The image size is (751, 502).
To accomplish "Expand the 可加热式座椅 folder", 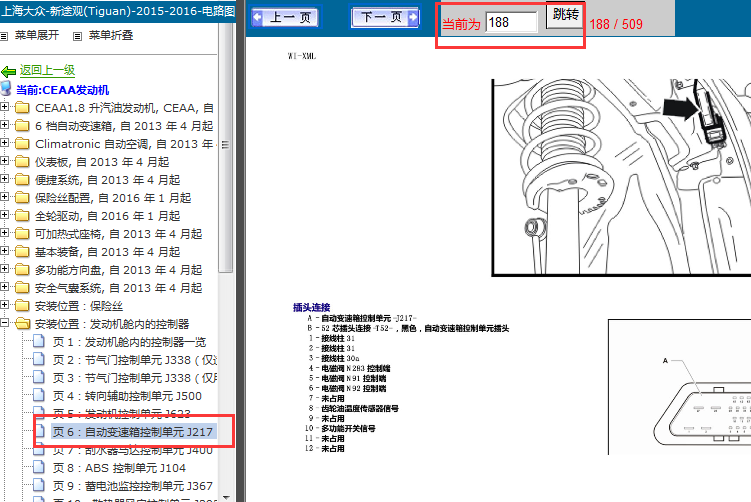I will [4, 233].
